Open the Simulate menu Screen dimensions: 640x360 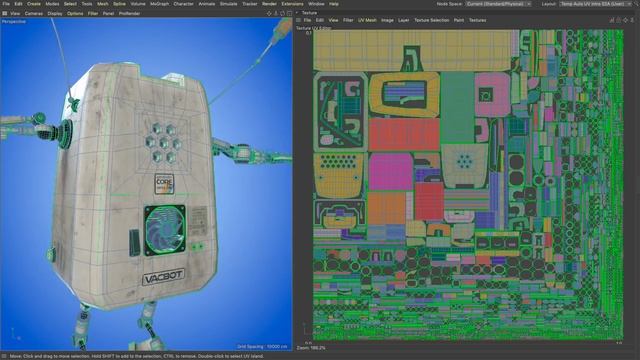pos(229,4)
